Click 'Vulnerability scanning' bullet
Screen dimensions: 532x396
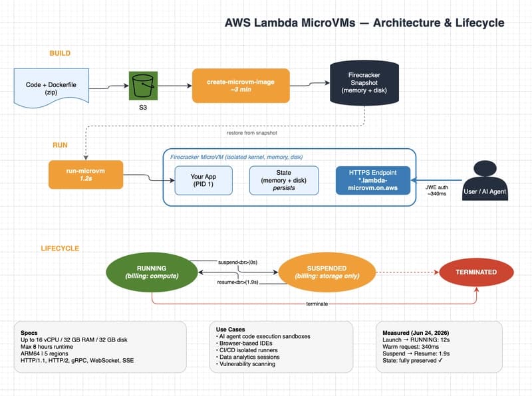[x=245, y=364]
